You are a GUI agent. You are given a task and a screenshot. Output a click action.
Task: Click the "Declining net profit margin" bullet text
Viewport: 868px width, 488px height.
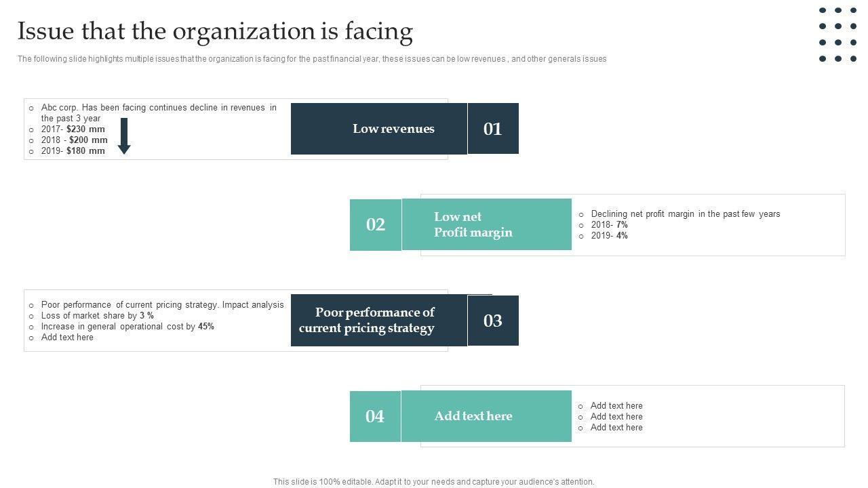(686, 214)
